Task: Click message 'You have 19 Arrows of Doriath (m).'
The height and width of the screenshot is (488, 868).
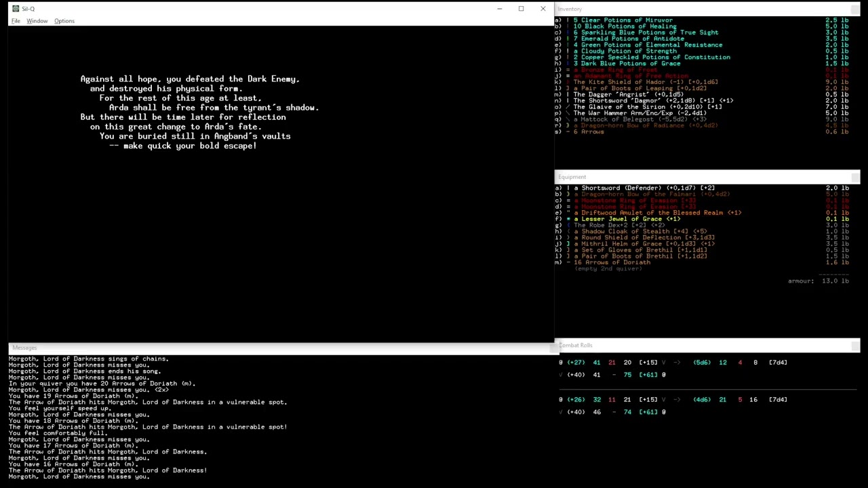Action: pyautogui.click(x=73, y=396)
